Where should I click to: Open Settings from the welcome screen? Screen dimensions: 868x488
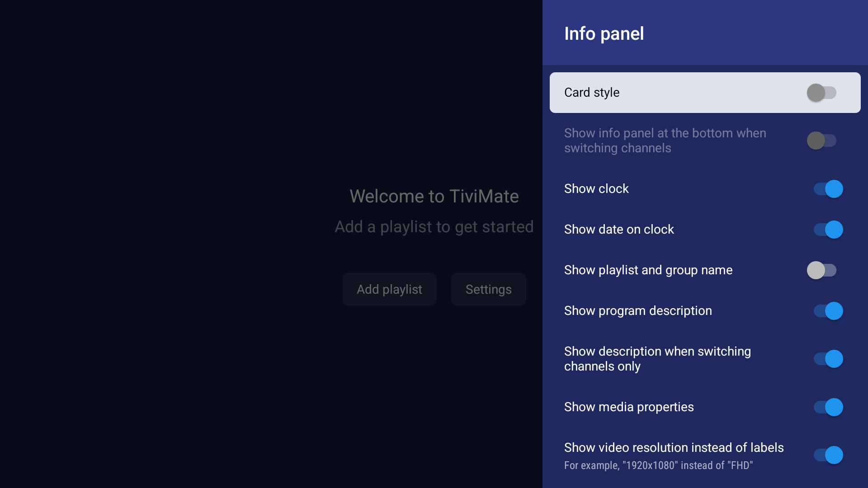coord(489,289)
